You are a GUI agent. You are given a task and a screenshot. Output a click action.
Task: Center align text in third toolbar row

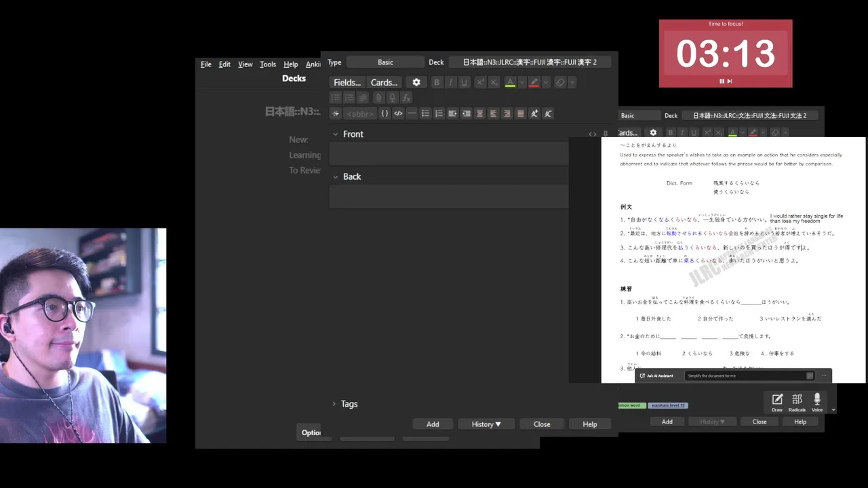point(479,113)
